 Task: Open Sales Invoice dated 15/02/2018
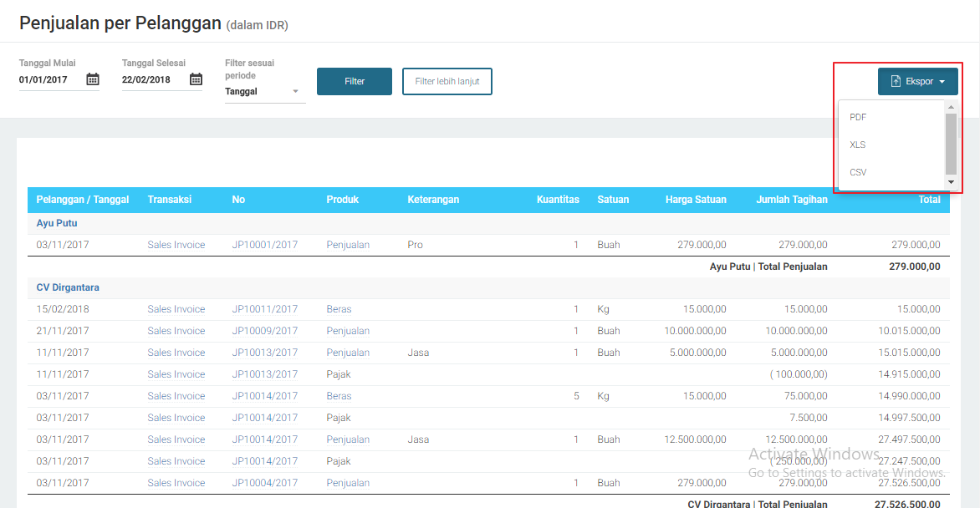click(x=176, y=310)
